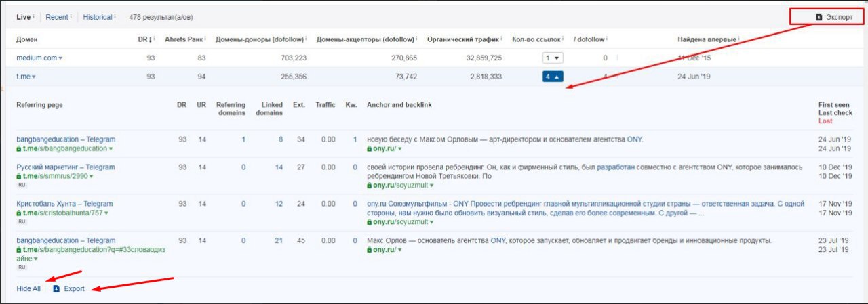Click the Export link at the bottom
The image size is (868, 304).
74,288
